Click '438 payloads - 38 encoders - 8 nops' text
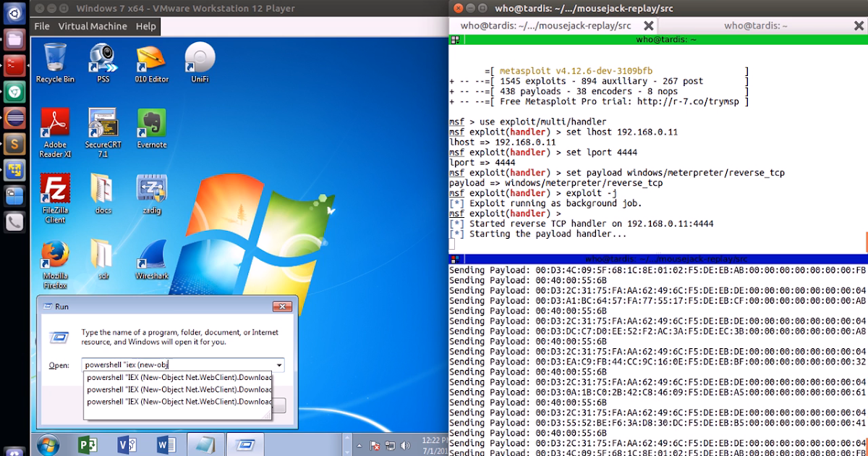This screenshot has height=456, width=868. tap(589, 92)
